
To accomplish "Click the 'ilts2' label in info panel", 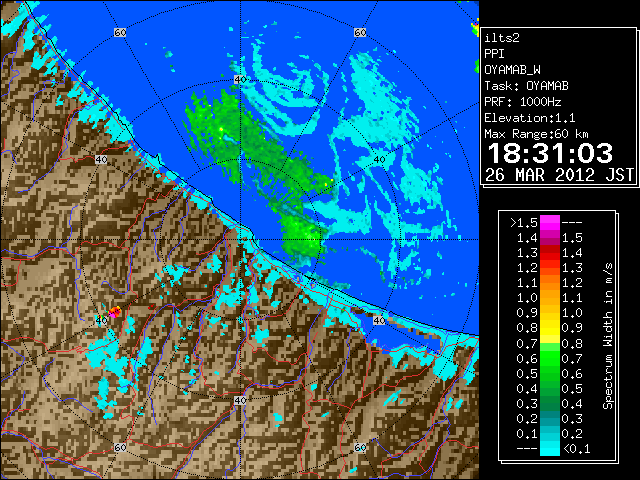I will (x=502, y=38).
